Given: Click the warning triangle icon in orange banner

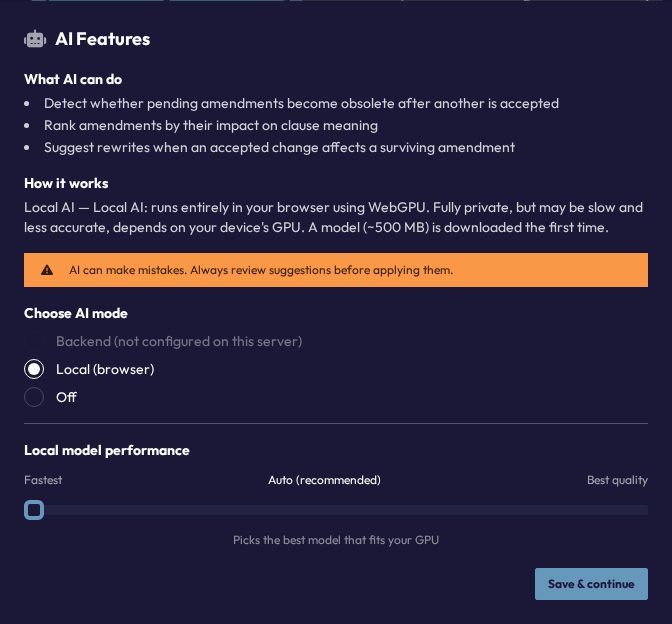Looking at the screenshot, I should (x=47, y=270).
